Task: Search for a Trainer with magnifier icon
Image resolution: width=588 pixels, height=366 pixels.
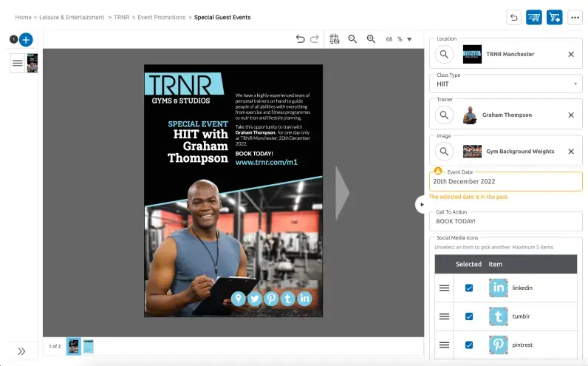Action: tap(443, 115)
